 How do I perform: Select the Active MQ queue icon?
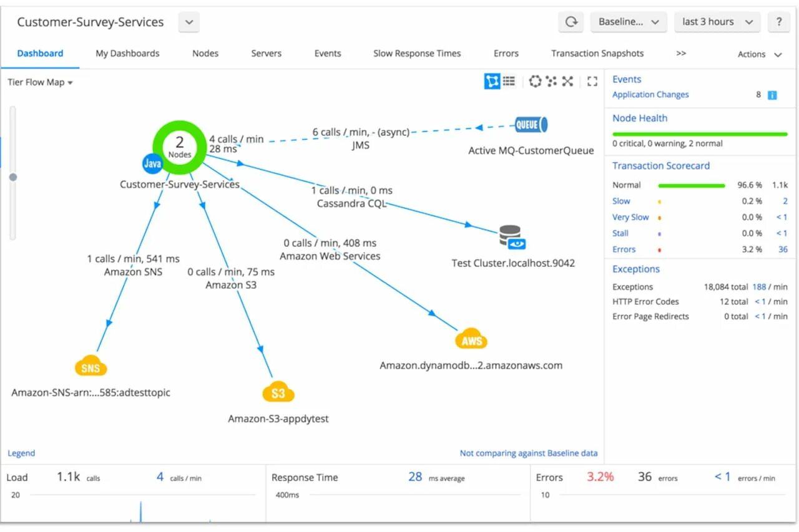pos(531,125)
